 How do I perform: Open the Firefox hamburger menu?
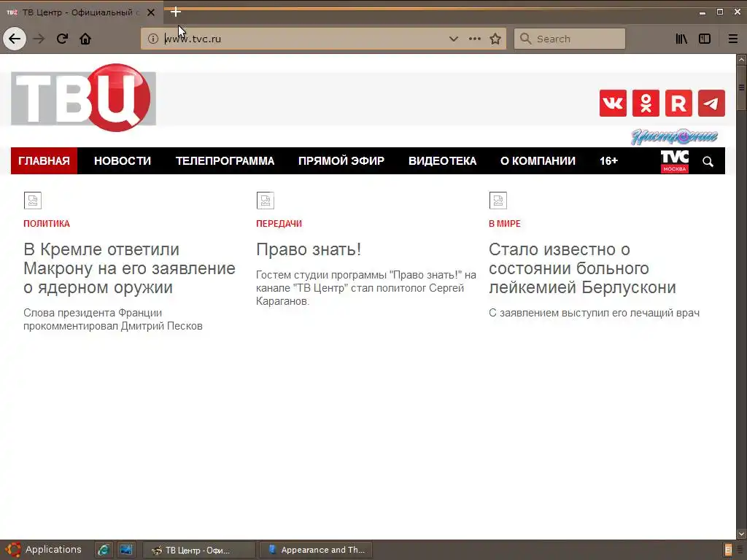pos(732,39)
